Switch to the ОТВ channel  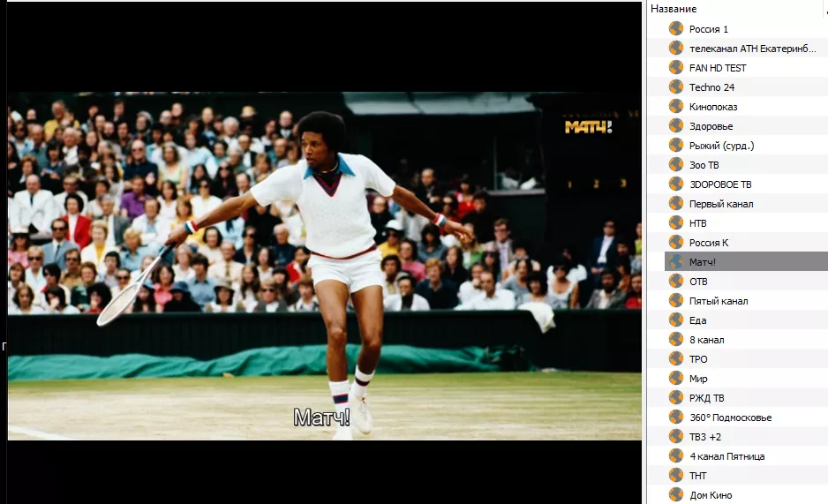(698, 282)
